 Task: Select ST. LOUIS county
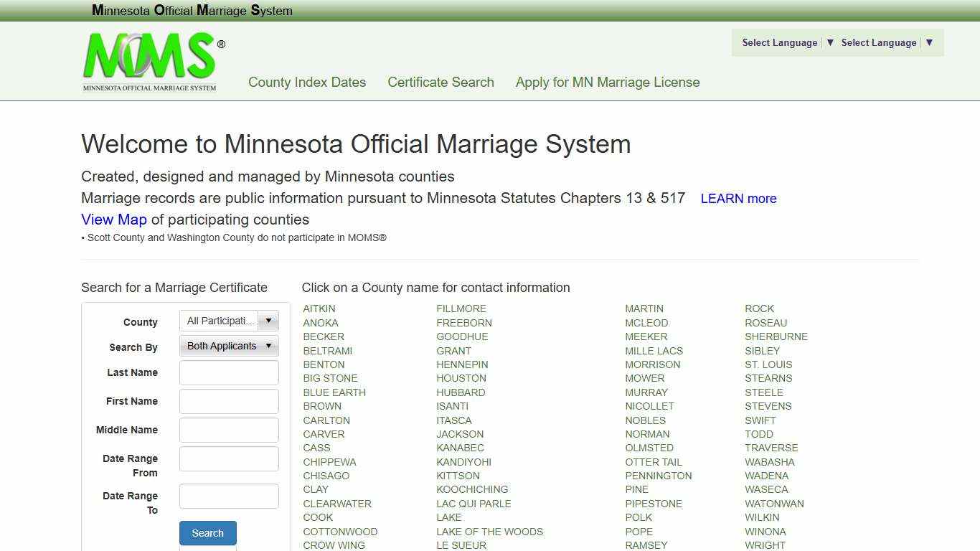tap(768, 364)
